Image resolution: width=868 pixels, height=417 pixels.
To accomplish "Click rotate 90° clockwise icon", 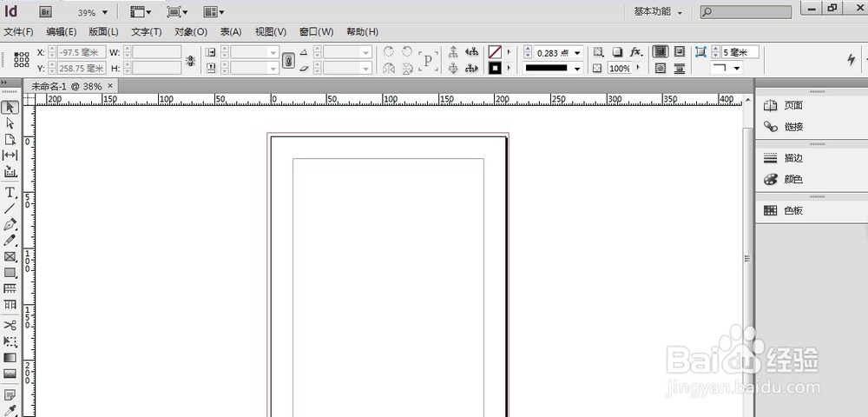I will (x=389, y=51).
